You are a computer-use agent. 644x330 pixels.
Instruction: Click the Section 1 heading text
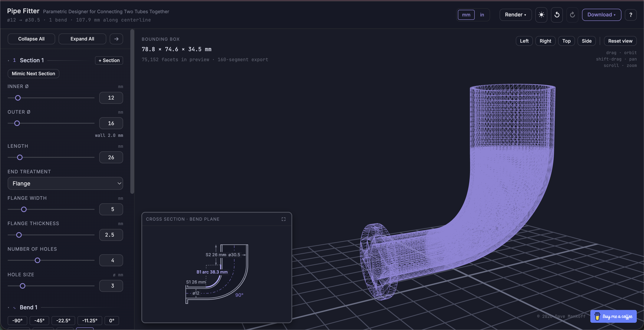pos(32,60)
